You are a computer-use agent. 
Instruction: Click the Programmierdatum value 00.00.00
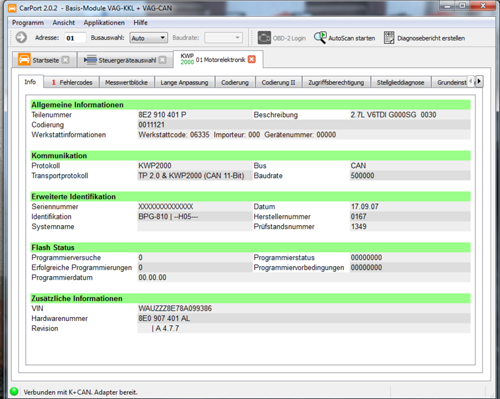[x=152, y=277]
